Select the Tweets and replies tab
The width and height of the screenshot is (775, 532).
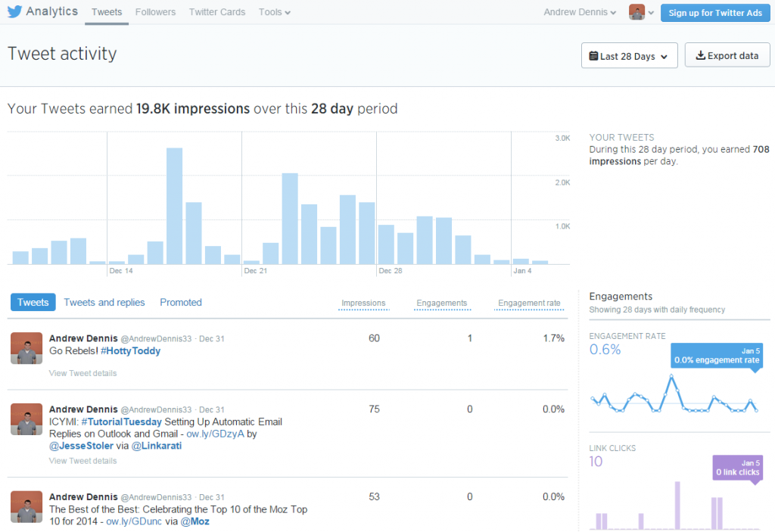pyautogui.click(x=104, y=302)
